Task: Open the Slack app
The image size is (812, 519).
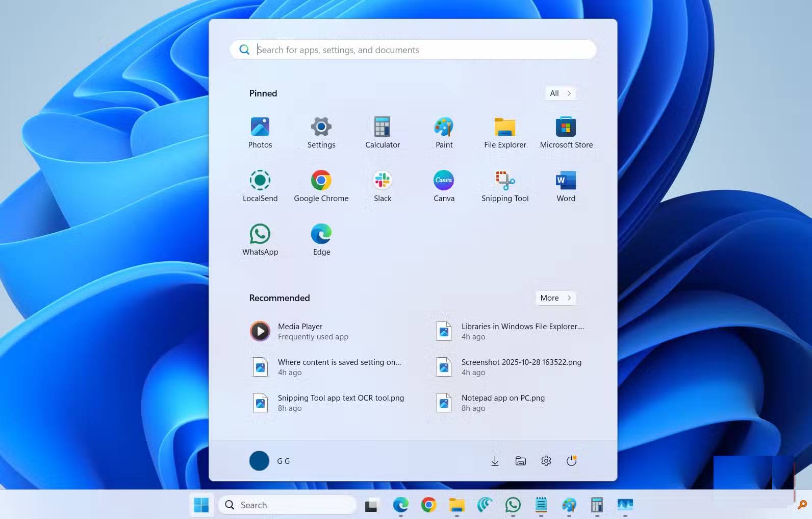Action: pyautogui.click(x=383, y=186)
